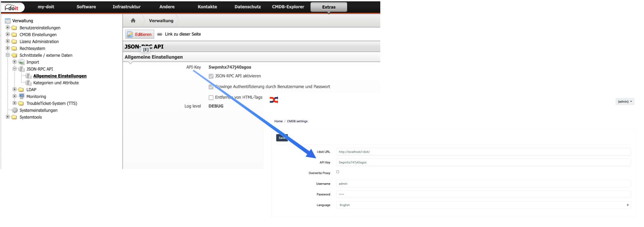The image size is (644, 227).
Task: Expand the Import tree node
Action: click(x=14, y=62)
